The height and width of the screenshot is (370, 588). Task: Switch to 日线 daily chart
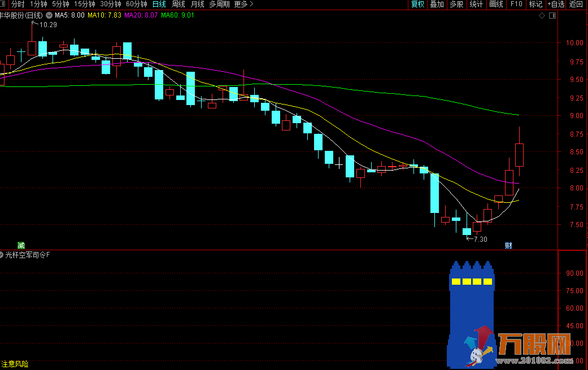point(159,4)
